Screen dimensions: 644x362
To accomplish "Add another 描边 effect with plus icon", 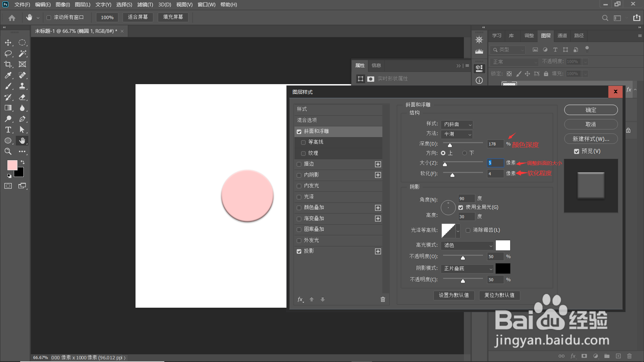I will pos(378,164).
